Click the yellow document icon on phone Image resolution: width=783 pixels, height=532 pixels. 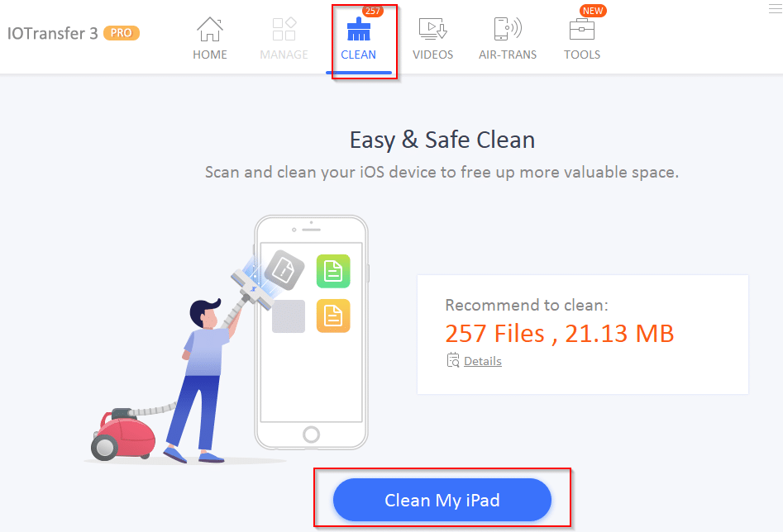pos(333,316)
